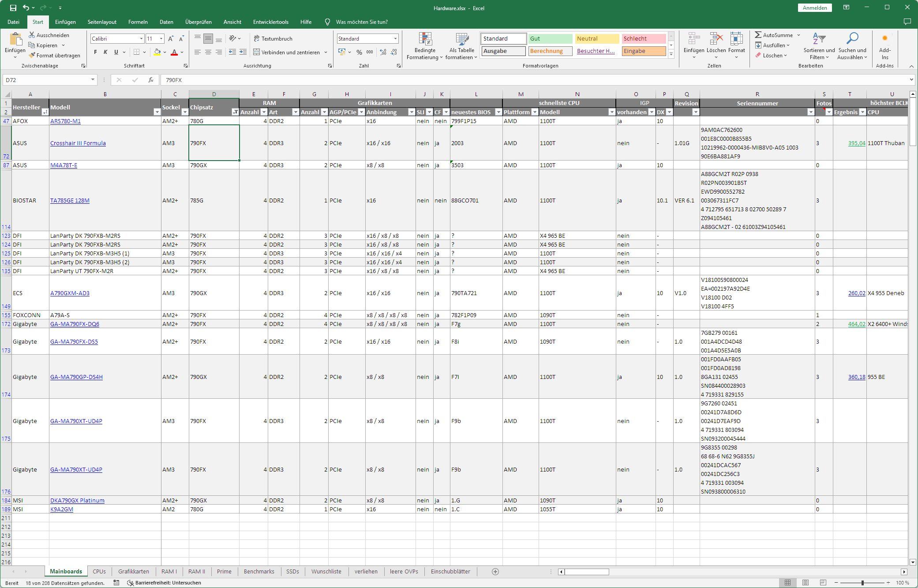Image resolution: width=918 pixels, height=588 pixels.
Task: Center text horizontally
Action: [208, 52]
